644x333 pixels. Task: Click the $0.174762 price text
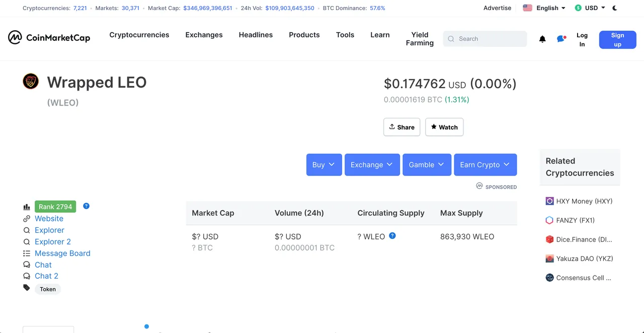tap(415, 84)
